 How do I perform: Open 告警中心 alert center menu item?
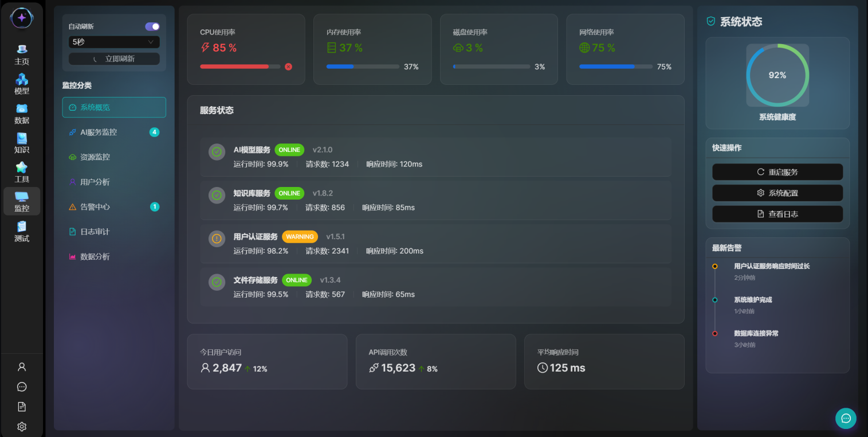pyautogui.click(x=114, y=206)
